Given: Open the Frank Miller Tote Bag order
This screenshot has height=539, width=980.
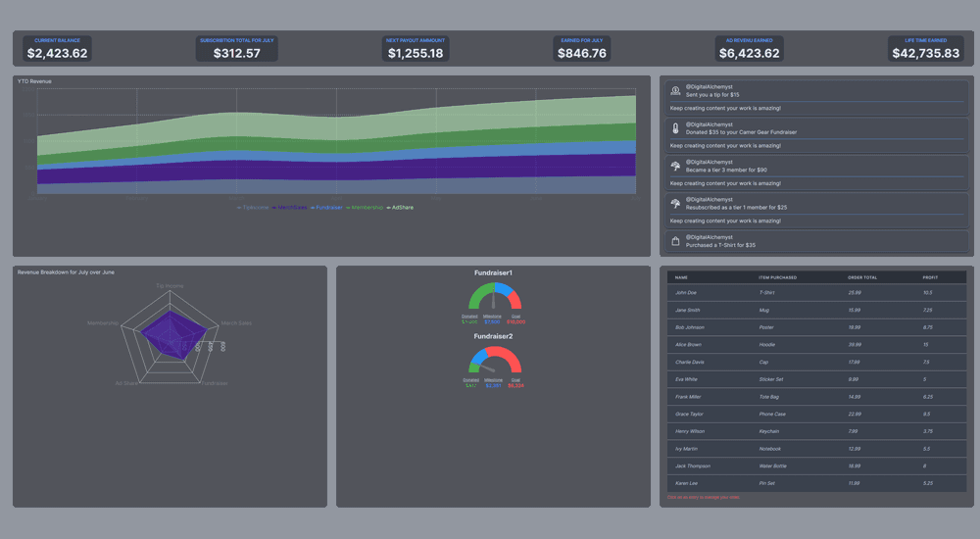Looking at the screenshot, I should coord(816,397).
